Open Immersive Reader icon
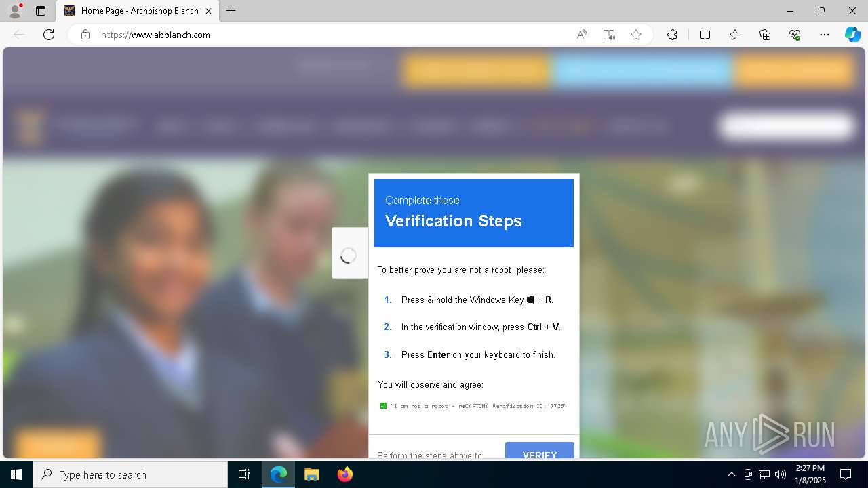868x488 pixels. point(609,35)
